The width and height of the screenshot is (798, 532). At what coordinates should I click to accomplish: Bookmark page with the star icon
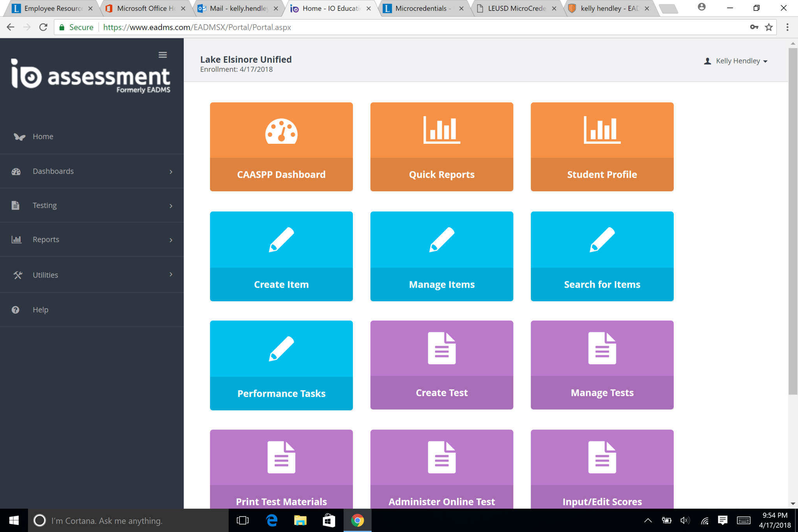pyautogui.click(x=768, y=27)
